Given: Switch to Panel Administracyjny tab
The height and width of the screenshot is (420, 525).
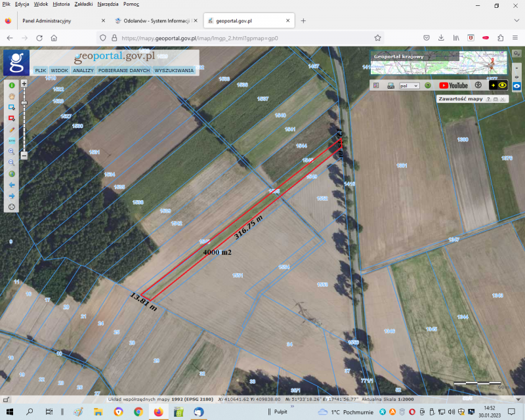Looking at the screenshot, I should click(47, 21).
